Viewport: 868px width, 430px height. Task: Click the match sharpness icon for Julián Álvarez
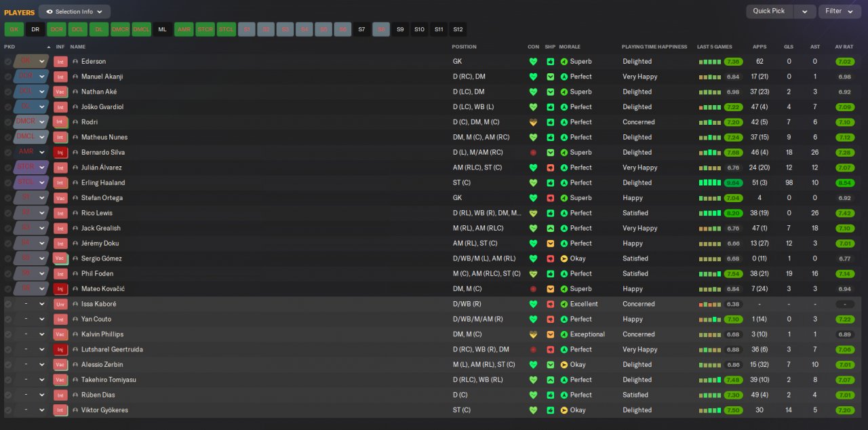click(x=551, y=168)
